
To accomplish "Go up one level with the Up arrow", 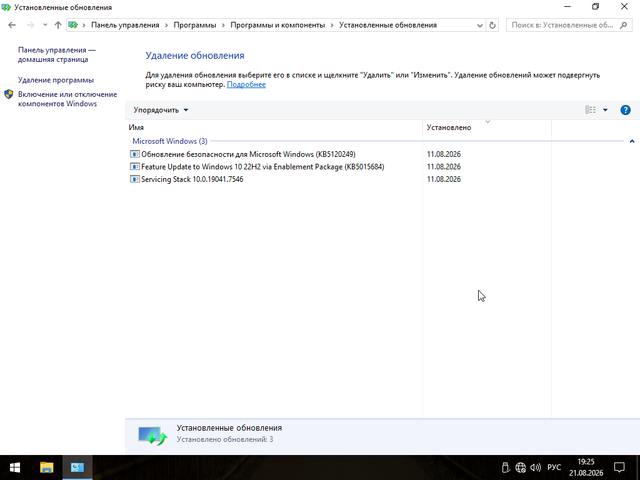I will [58, 25].
